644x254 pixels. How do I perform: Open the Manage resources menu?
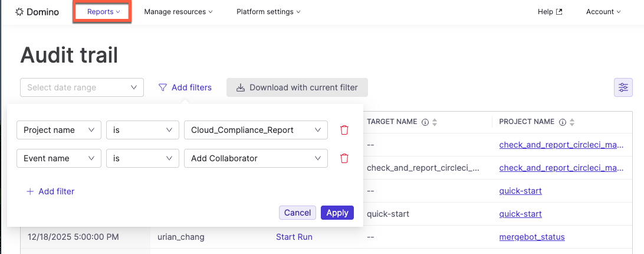[x=178, y=12]
